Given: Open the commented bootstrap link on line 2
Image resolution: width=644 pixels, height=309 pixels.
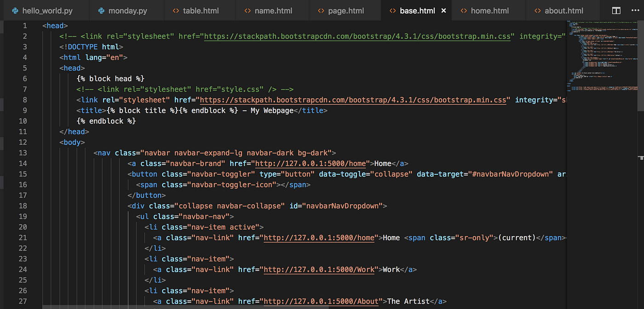Looking at the screenshot, I should (357, 36).
